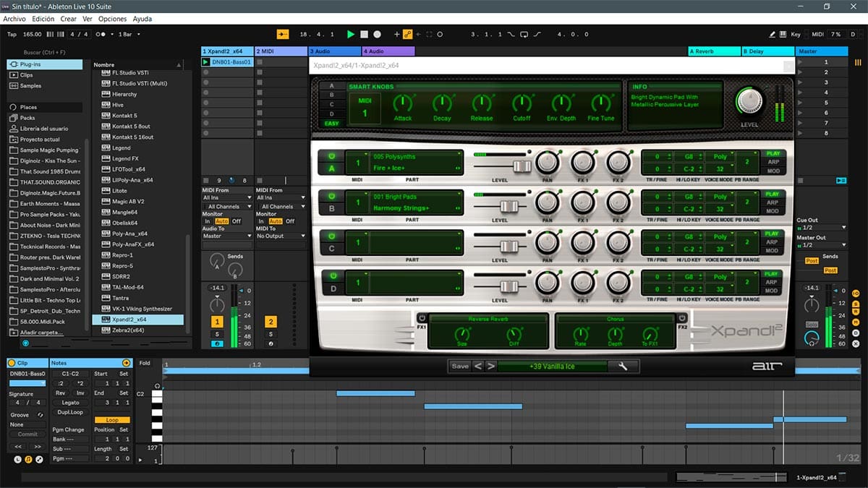
Task: Open the Archivo menu
Action: [x=14, y=19]
